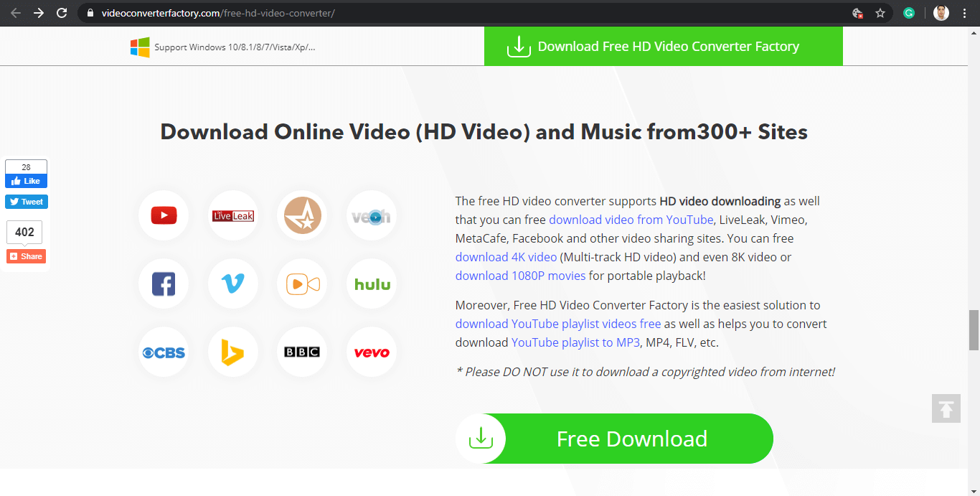Image resolution: width=980 pixels, height=496 pixels.
Task: Select the LiveLeak logo icon
Action: pyautogui.click(x=233, y=215)
